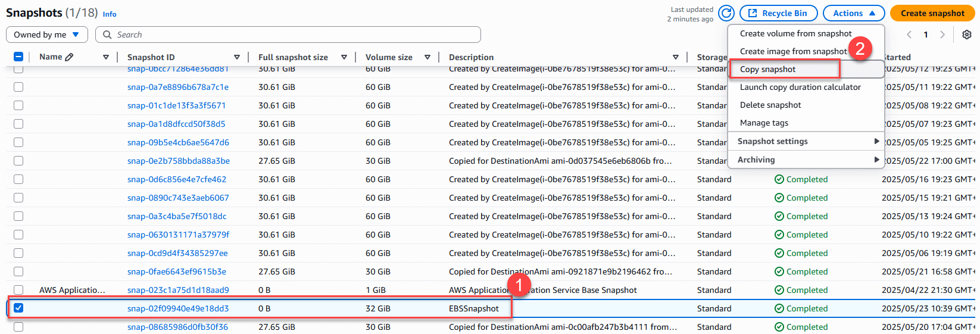The height and width of the screenshot is (334, 980).
Task: Check the snap-0a7e8896b678a7c1e row checkbox
Action: 18,87
